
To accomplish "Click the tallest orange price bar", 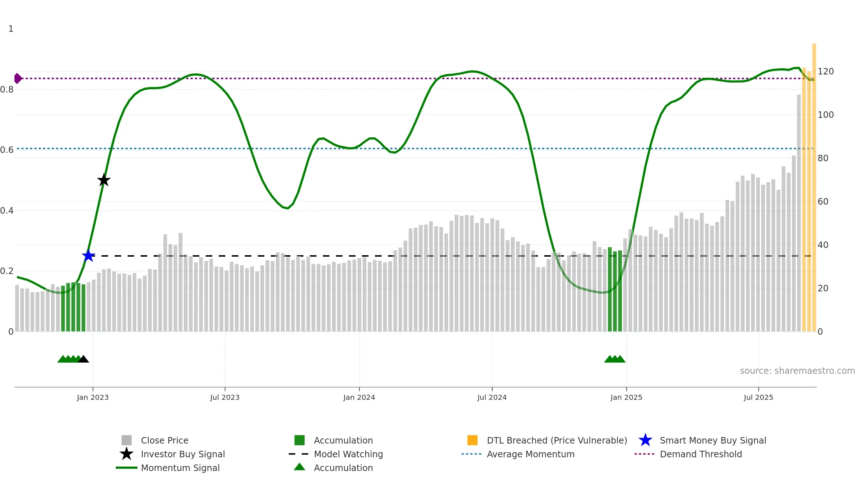I will [x=814, y=188].
